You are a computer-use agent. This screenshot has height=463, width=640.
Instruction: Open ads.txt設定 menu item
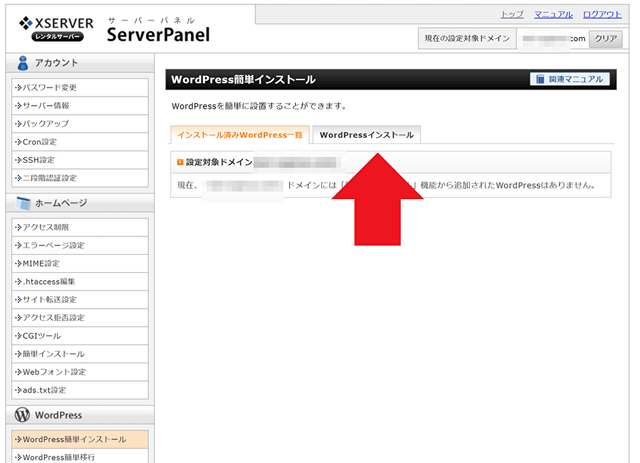[x=80, y=390]
